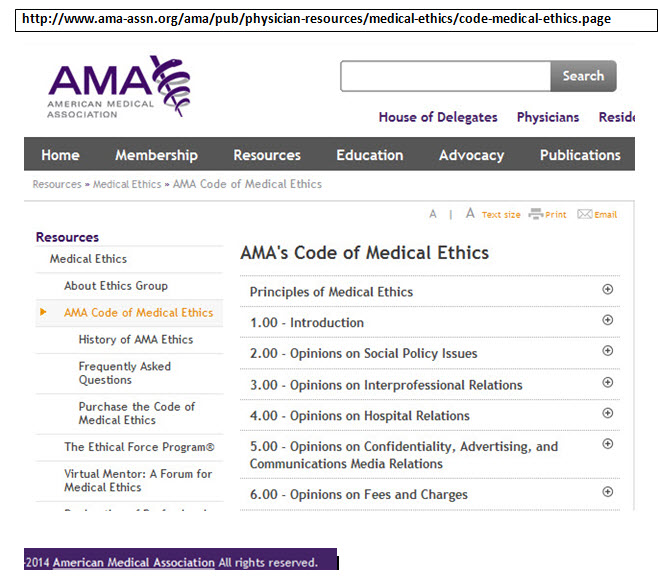This screenshot has height=577, width=659.
Task: Expand 6.00 Opinions on Fees and Charges
Action: 607,492
